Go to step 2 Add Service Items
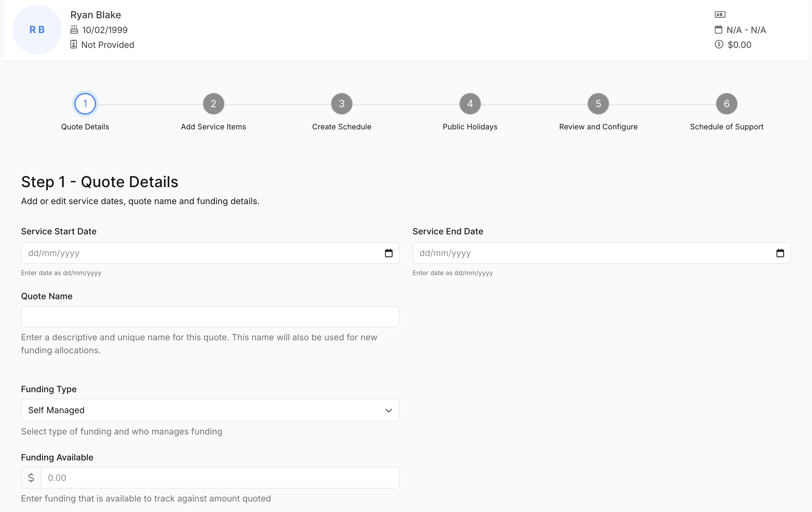 pyautogui.click(x=213, y=104)
